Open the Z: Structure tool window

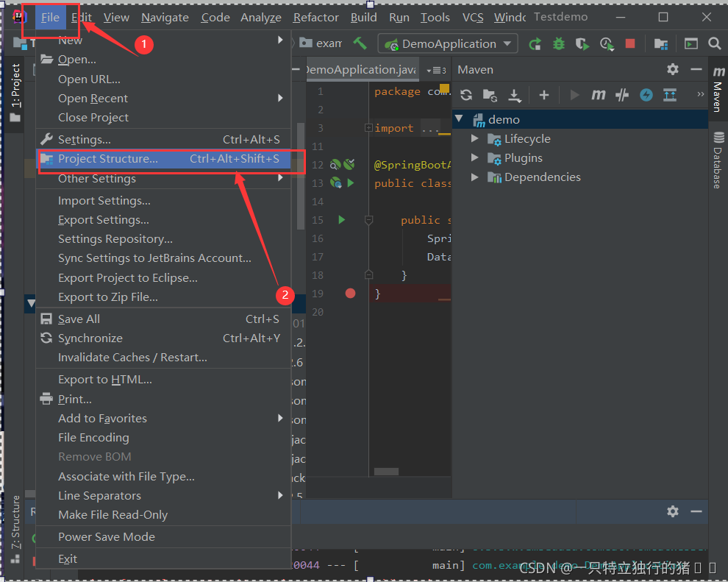click(x=15, y=529)
